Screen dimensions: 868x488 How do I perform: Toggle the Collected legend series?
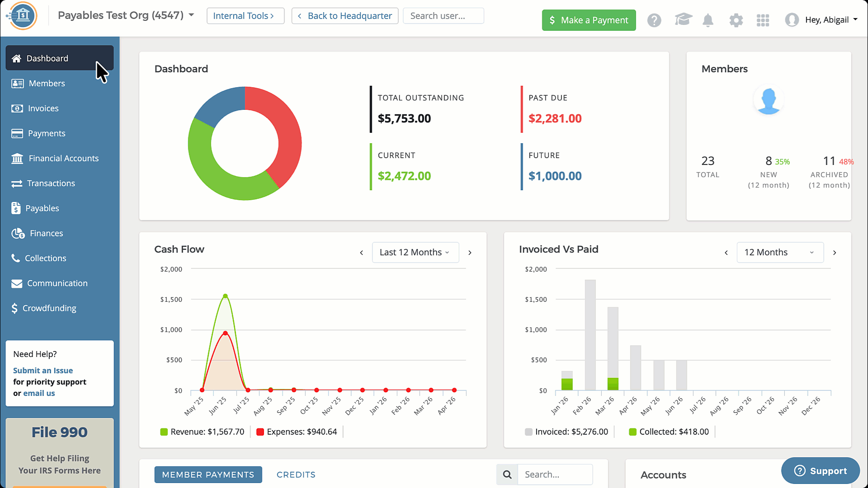pos(669,432)
